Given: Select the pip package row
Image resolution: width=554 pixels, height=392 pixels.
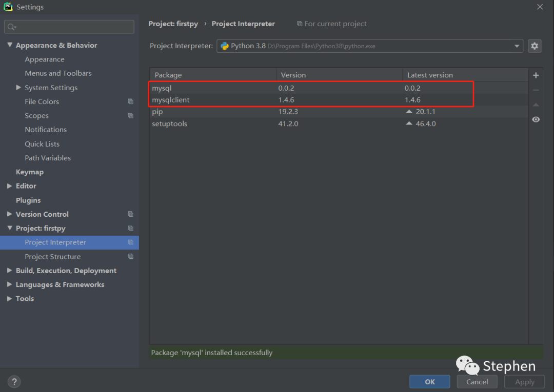Looking at the screenshot, I should pyautogui.click(x=339, y=112).
